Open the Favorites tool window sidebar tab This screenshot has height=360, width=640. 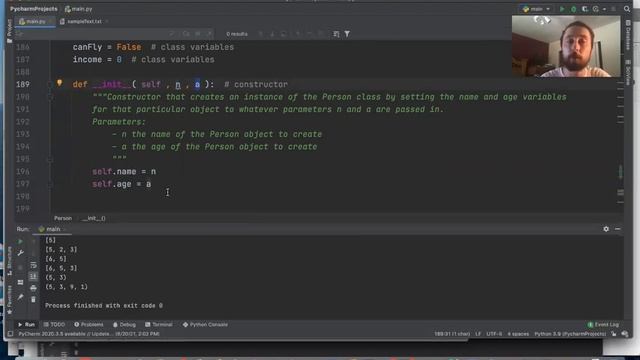click(x=9, y=300)
